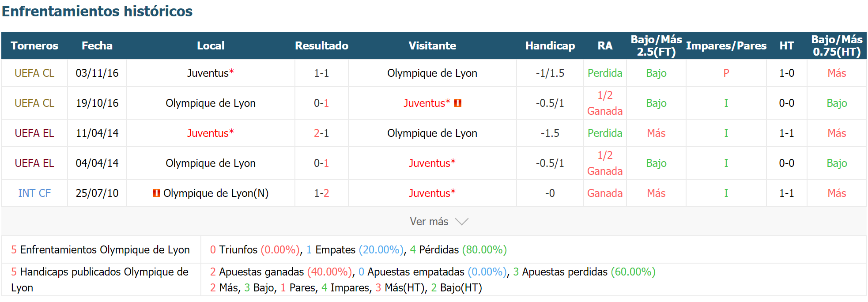Click Olympique de Lyon visitor on 11/04/14
The image size is (868, 302).
432,133
